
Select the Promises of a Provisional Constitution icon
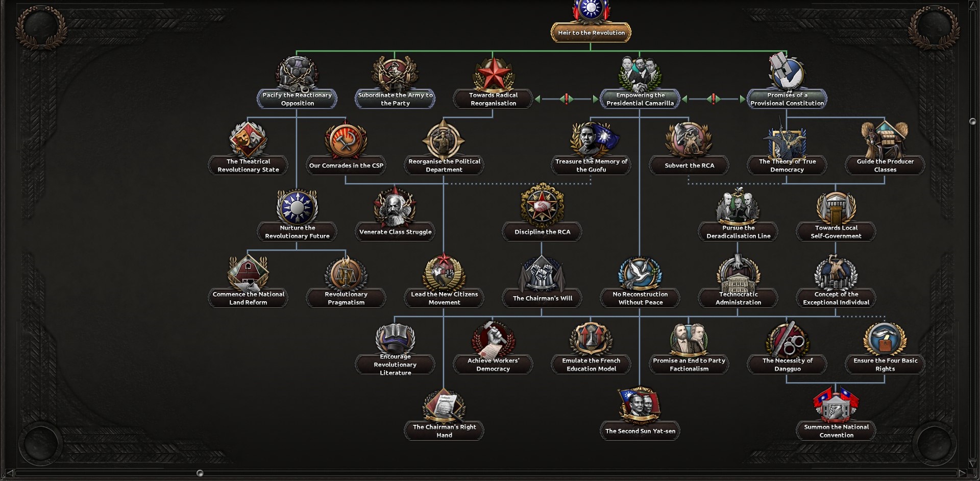(787, 73)
